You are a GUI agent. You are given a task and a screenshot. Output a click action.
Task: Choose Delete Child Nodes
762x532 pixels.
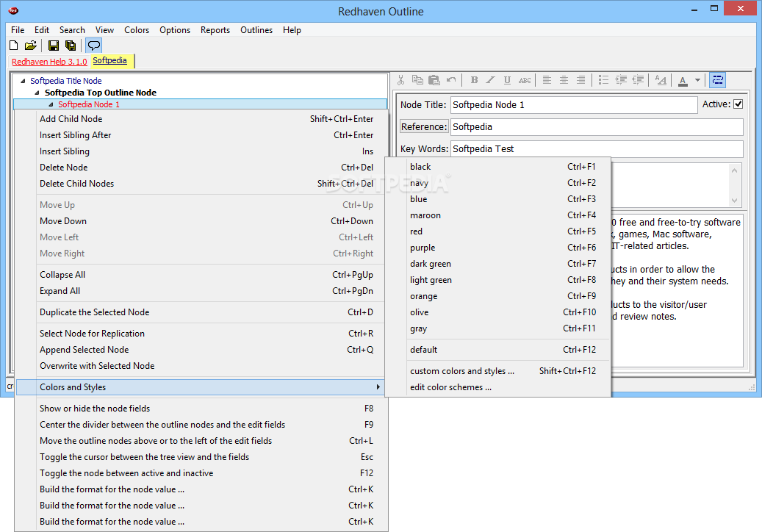[x=201, y=184]
